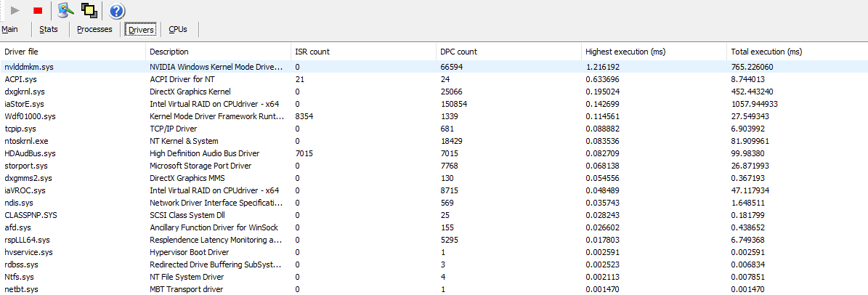Select the Drivers tab
Image resolution: width=868 pixels, height=295 pixels.
140,30
